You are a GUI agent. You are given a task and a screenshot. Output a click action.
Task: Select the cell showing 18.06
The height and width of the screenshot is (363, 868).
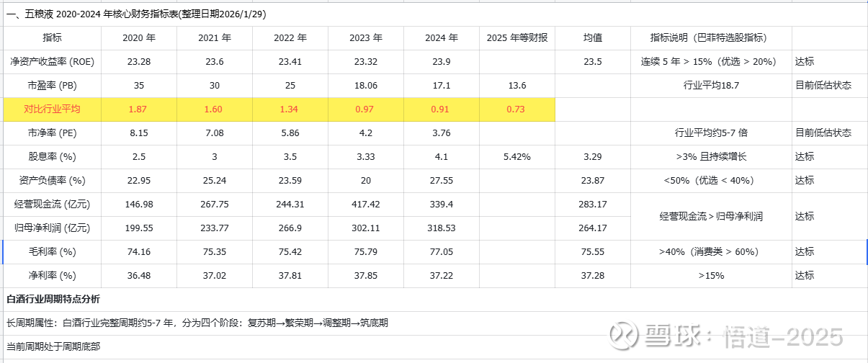[x=366, y=86]
